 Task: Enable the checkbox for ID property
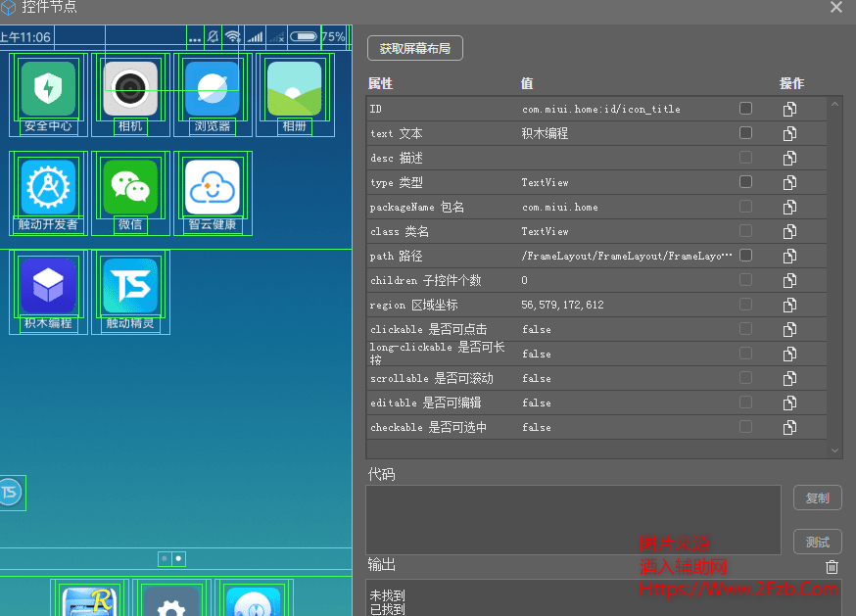746,109
